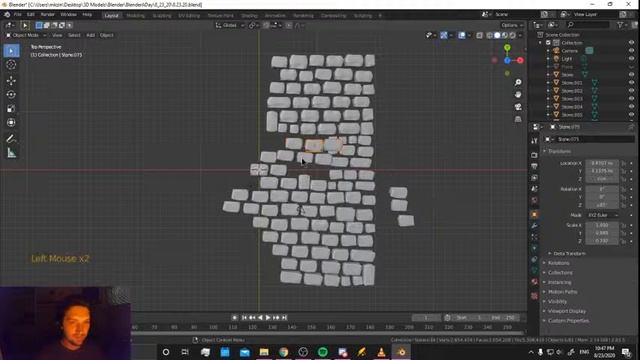The width and height of the screenshot is (640, 360).
Task: Toggle visibility eye of Stone.004
Action: [x=631, y=107]
